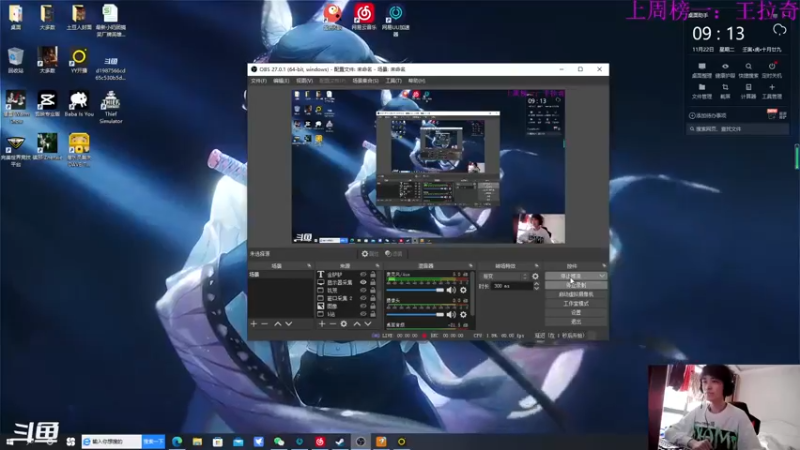Pop out the 来源 dock panel
The width and height of the screenshot is (800, 450).
point(378,266)
